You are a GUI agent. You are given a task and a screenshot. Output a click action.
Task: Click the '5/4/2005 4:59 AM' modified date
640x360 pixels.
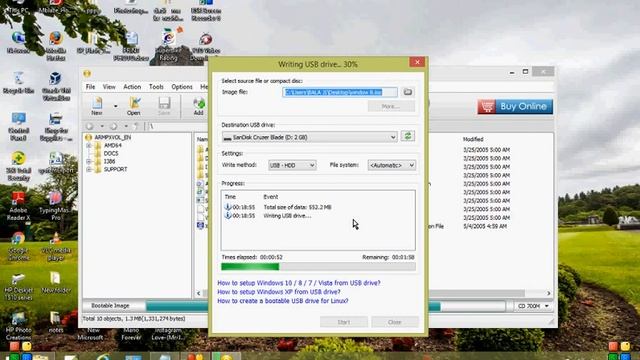pyautogui.click(x=485, y=226)
